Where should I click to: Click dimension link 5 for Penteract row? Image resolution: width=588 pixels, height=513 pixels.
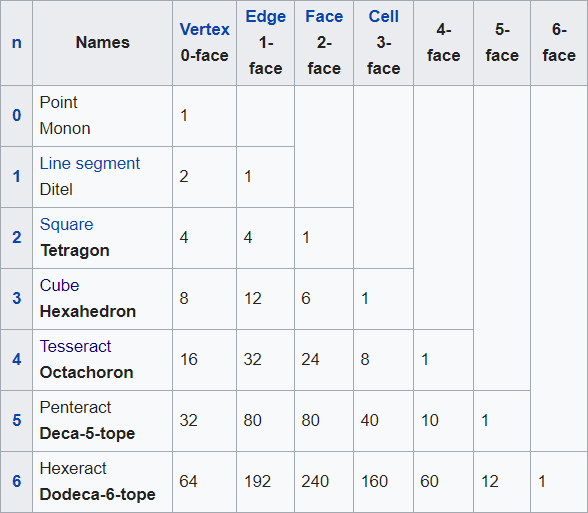coord(16,420)
